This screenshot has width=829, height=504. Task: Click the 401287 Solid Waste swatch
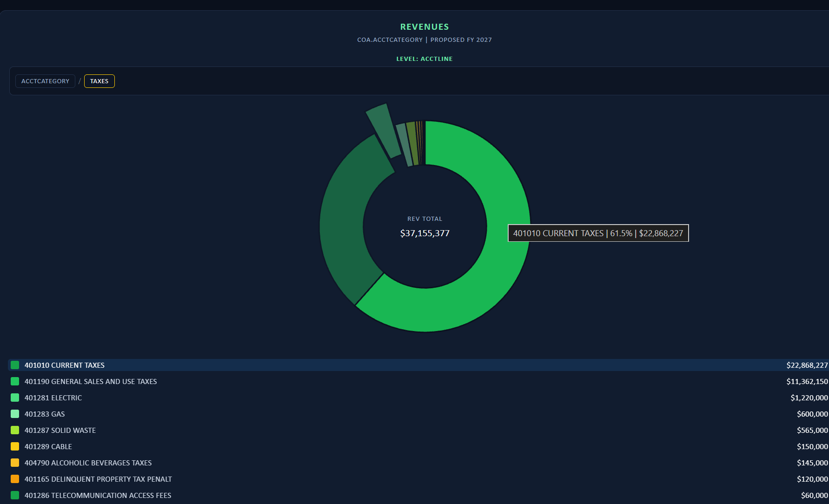[x=15, y=430]
